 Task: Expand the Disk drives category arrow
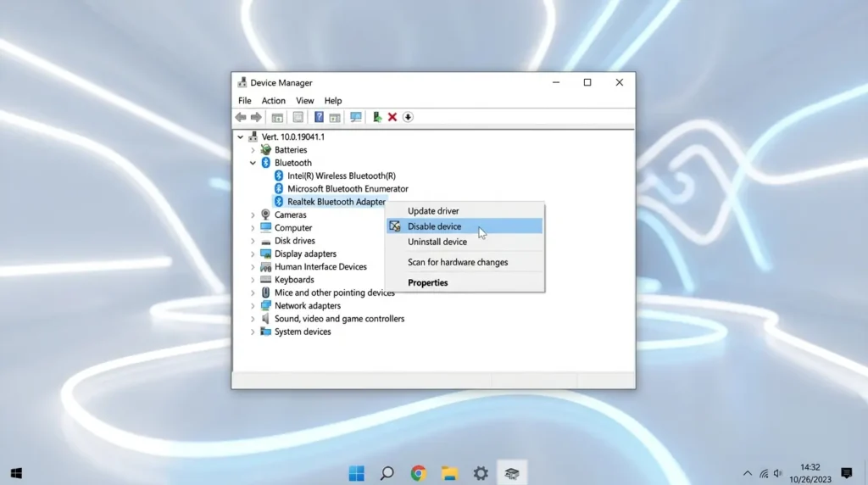tap(253, 241)
